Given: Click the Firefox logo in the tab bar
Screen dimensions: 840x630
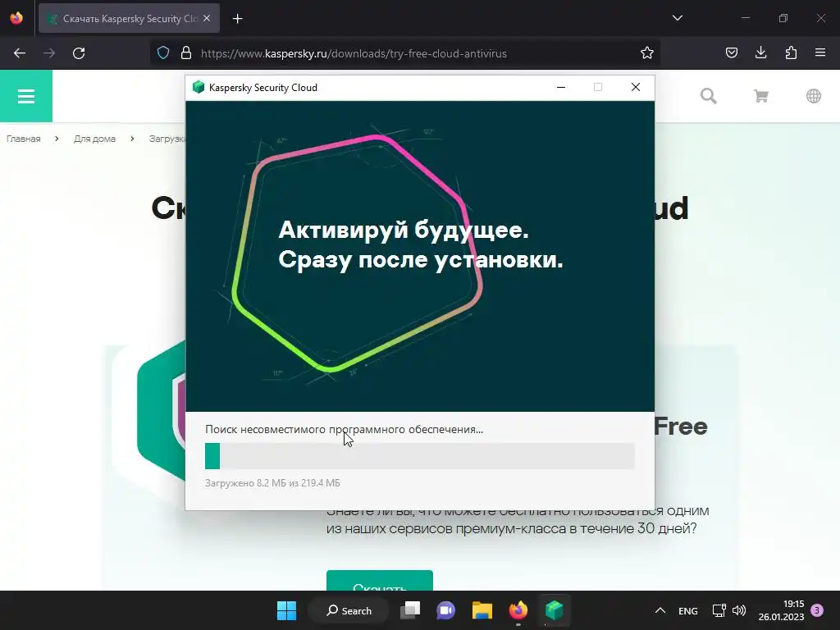Looking at the screenshot, I should (16, 18).
